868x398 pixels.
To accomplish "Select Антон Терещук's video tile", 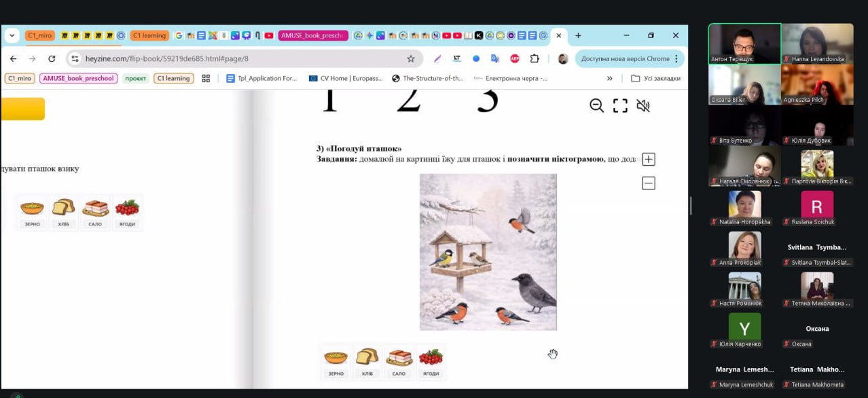I will pyautogui.click(x=744, y=44).
